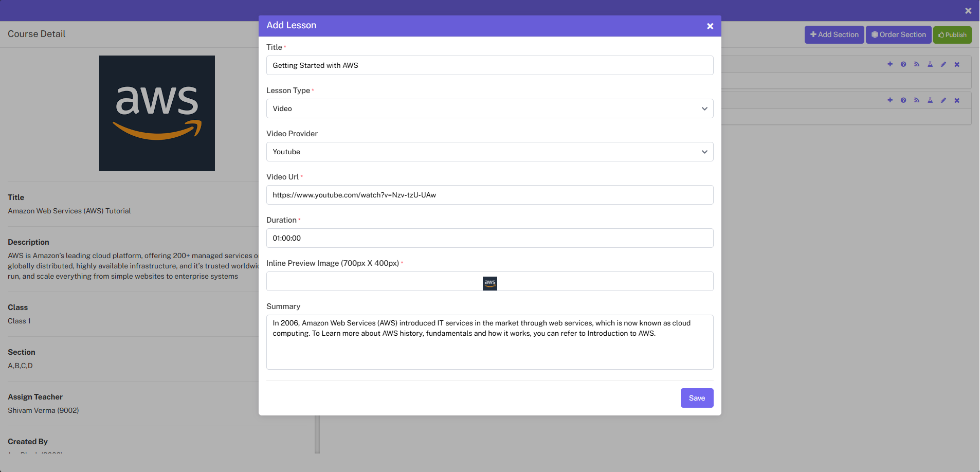Click the Order Section button
The height and width of the screenshot is (472, 980).
click(898, 34)
